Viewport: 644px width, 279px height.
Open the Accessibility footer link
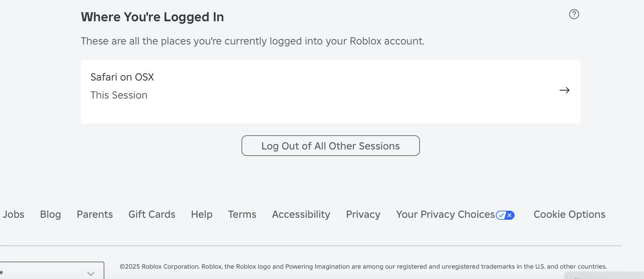pyautogui.click(x=301, y=215)
